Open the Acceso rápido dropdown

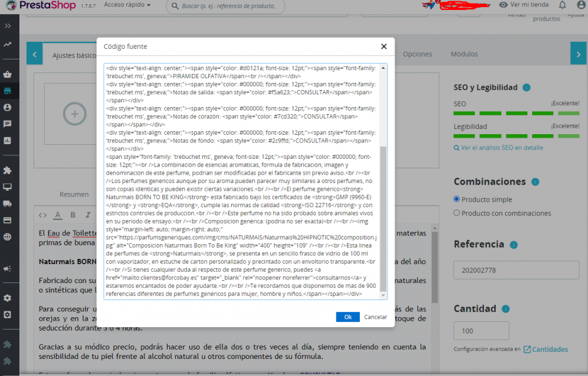[x=127, y=5]
